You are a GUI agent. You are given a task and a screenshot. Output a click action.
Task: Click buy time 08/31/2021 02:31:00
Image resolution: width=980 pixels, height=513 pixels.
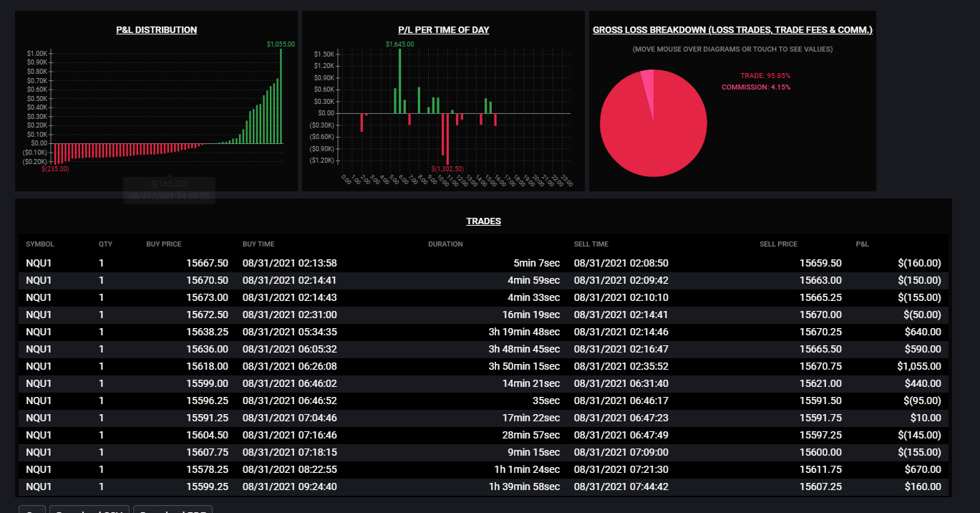pos(290,315)
